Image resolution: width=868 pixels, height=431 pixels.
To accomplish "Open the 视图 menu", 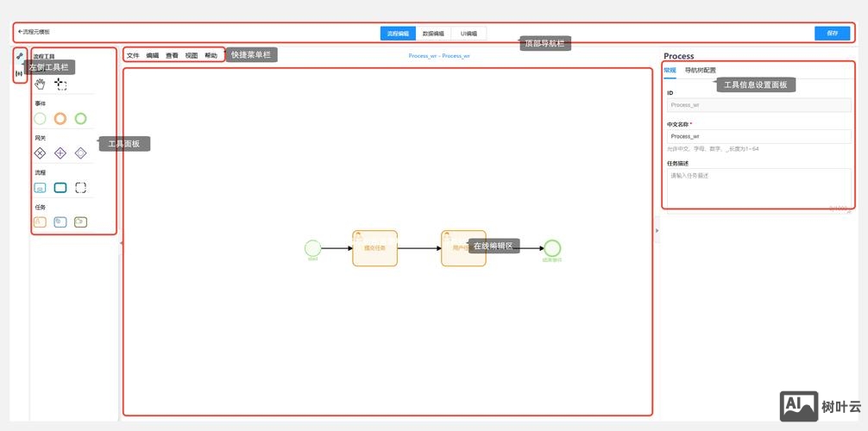I will pos(192,55).
